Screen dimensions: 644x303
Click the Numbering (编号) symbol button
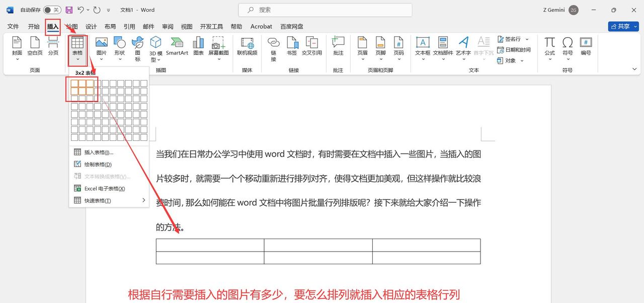[586, 46]
